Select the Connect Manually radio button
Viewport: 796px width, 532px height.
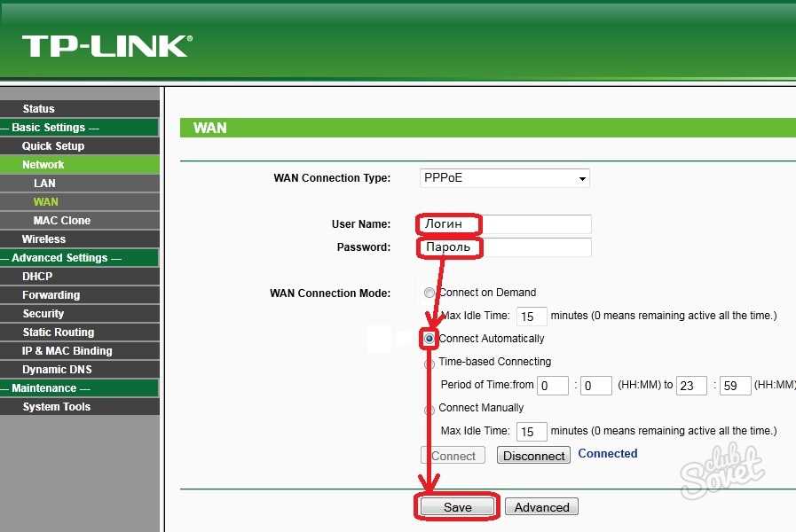(430, 410)
